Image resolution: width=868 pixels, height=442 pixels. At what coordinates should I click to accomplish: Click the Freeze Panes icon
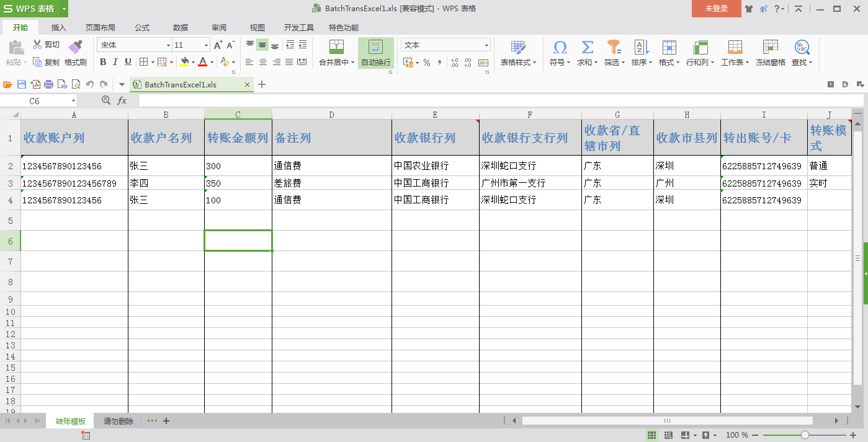click(770, 47)
